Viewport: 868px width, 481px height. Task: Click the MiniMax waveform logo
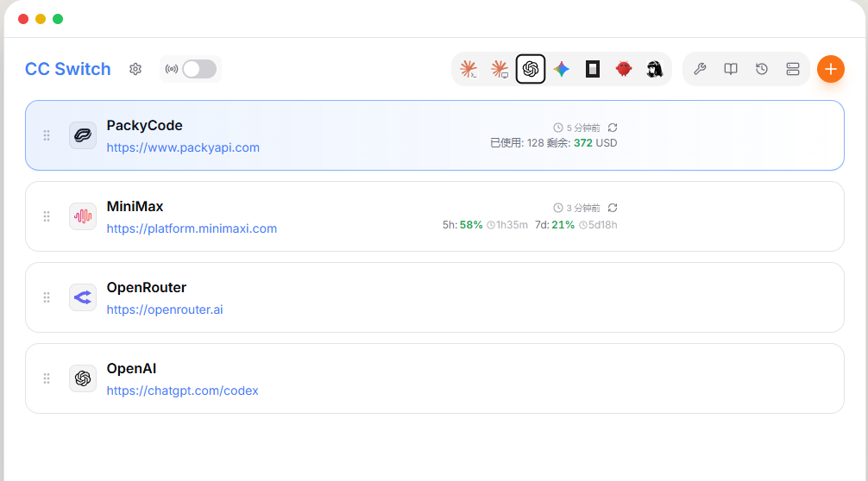tap(83, 216)
